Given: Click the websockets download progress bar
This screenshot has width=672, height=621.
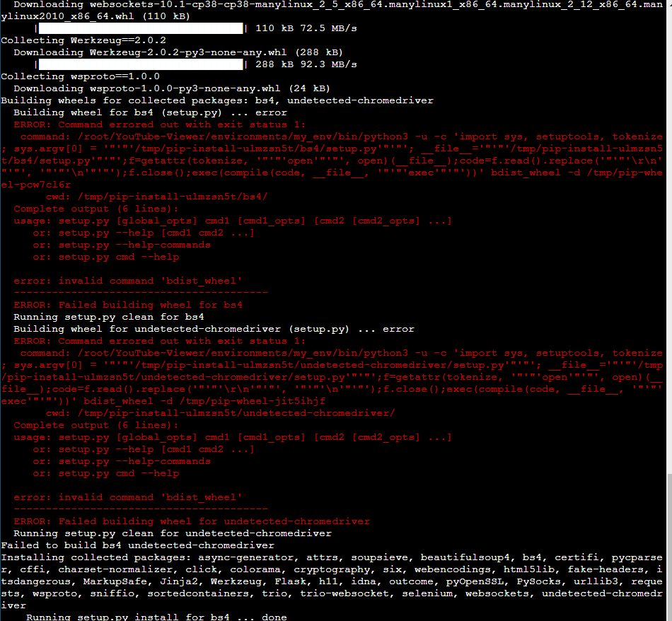Looking at the screenshot, I should click(x=141, y=28).
